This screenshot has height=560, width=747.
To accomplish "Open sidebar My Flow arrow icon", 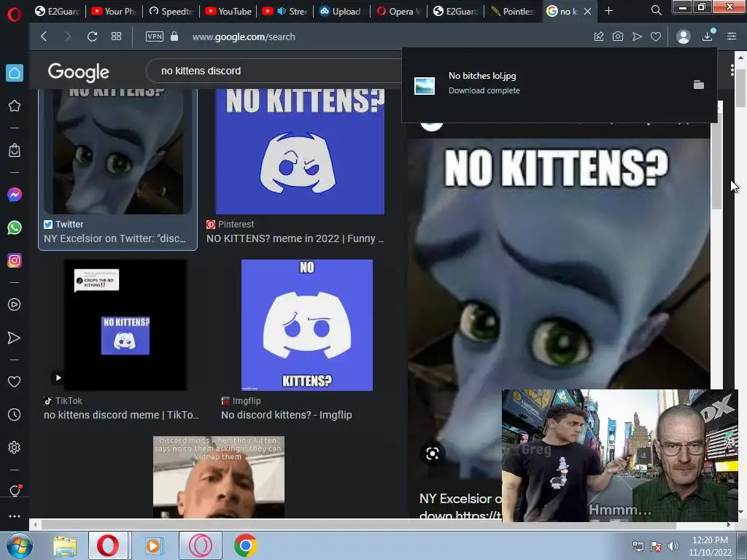I will pos(15,338).
